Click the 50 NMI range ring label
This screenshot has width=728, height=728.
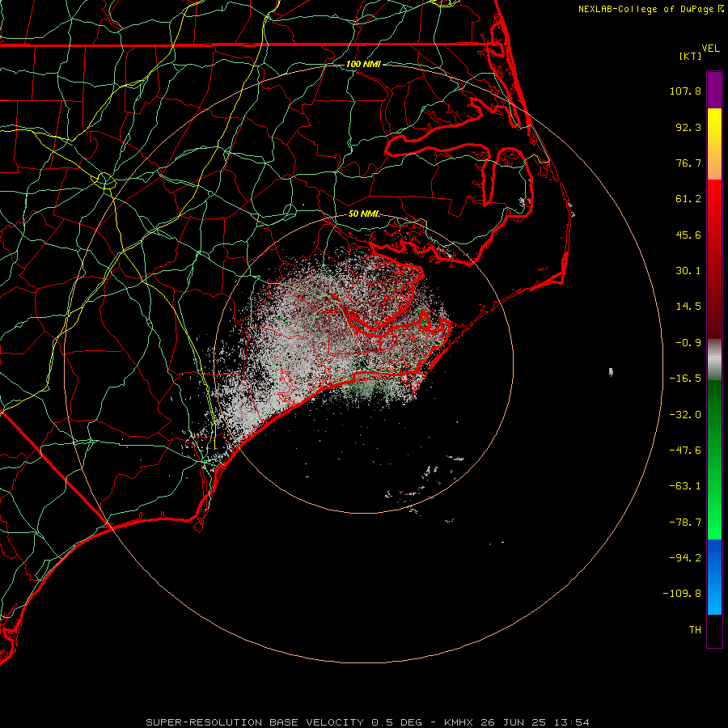click(x=363, y=214)
